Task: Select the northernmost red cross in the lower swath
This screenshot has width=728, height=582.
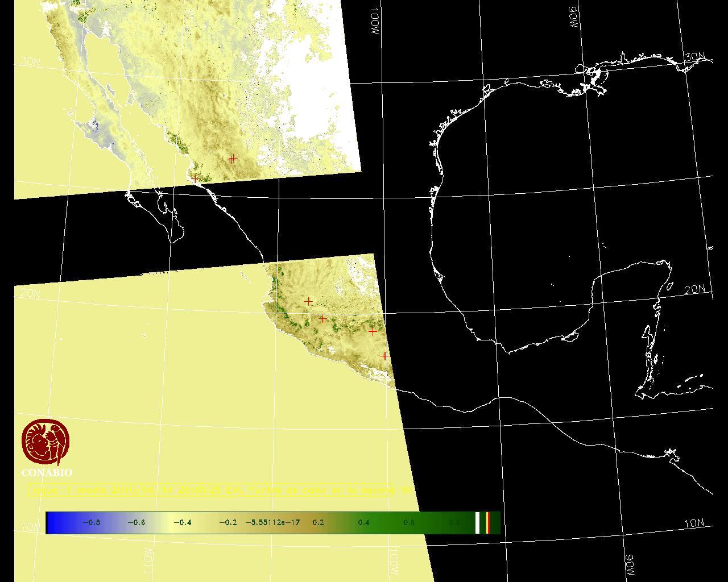Action: tap(309, 301)
